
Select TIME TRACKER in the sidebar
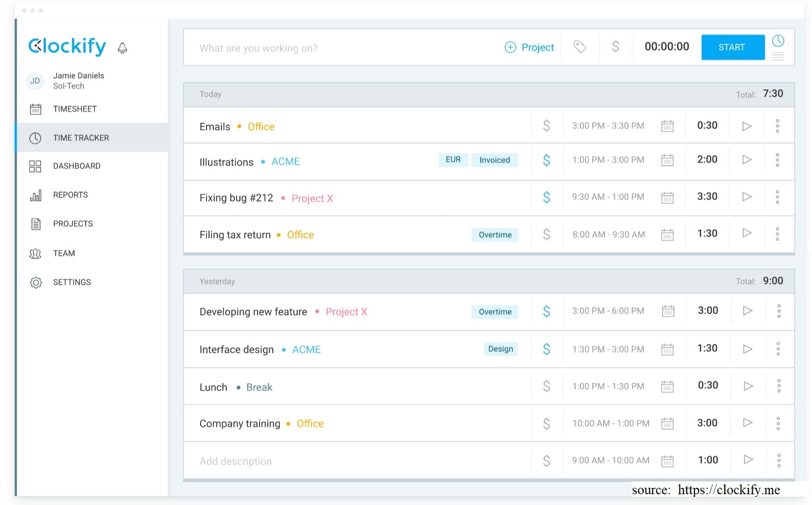81,137
